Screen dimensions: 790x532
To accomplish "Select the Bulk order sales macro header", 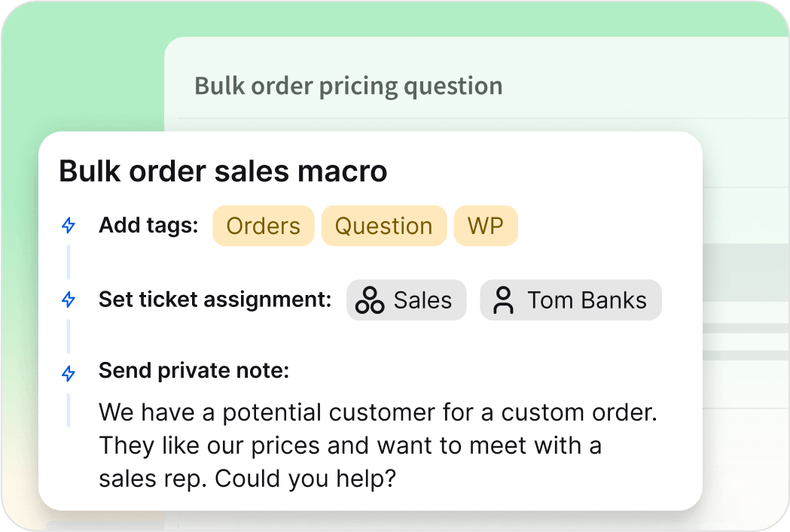I will point(222,171).
